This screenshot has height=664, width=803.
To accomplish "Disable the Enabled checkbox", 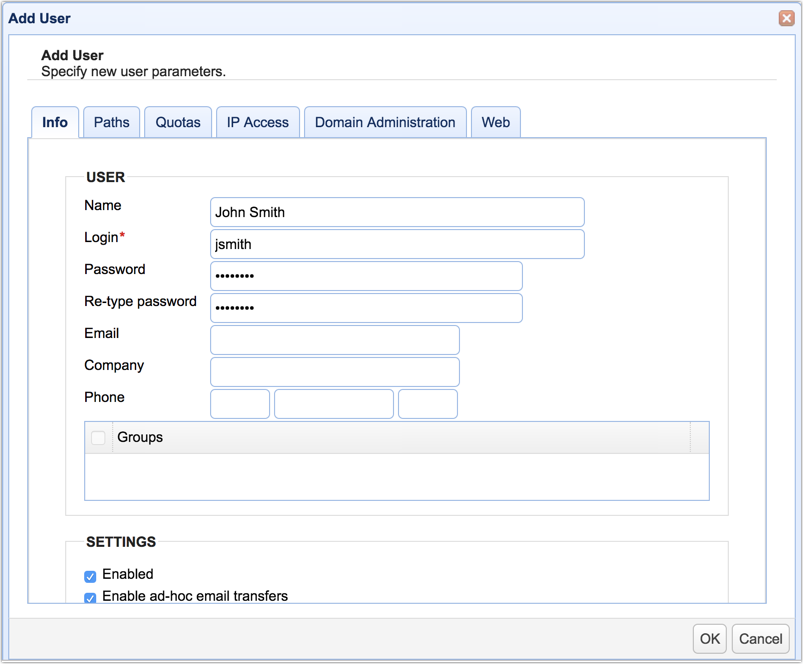I will 90,575.
